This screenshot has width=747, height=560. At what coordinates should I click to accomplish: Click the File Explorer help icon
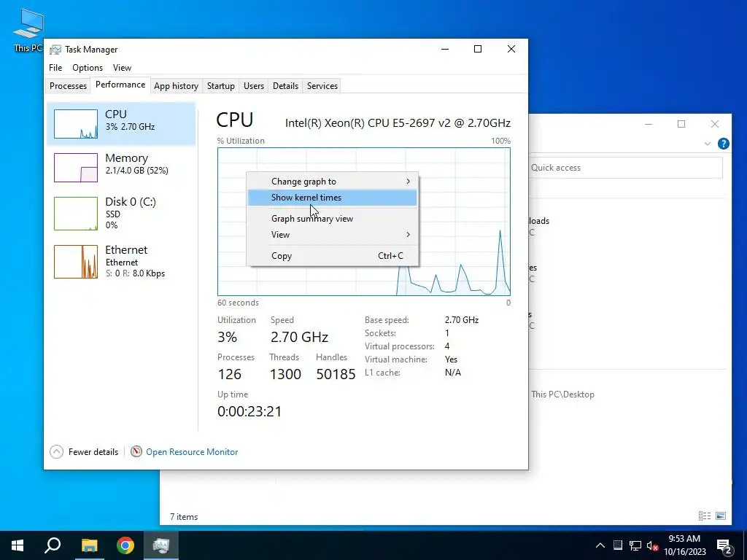[723, 144]
